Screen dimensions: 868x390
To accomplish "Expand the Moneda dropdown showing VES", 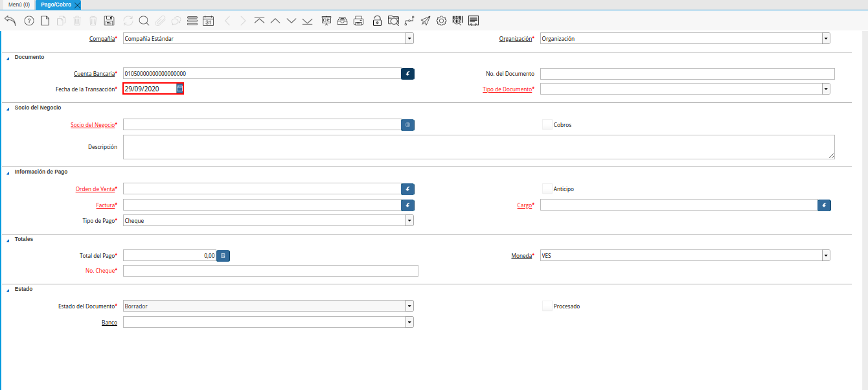I will click(826, 256).
